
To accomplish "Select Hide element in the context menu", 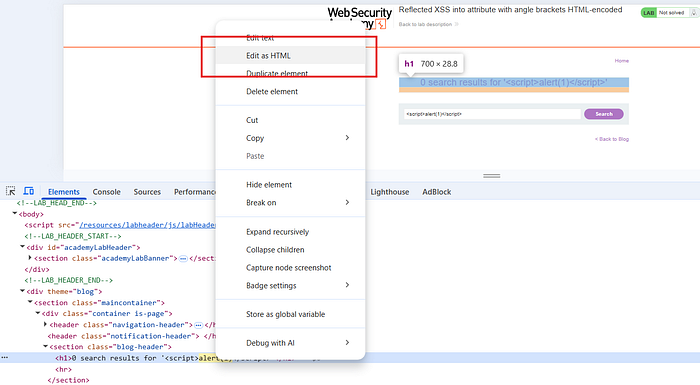I will [290, 184].
